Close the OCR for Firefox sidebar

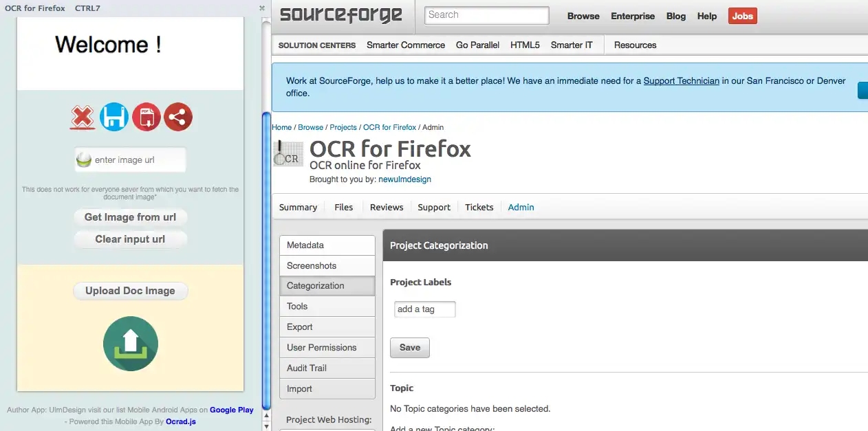pos(262,8)
